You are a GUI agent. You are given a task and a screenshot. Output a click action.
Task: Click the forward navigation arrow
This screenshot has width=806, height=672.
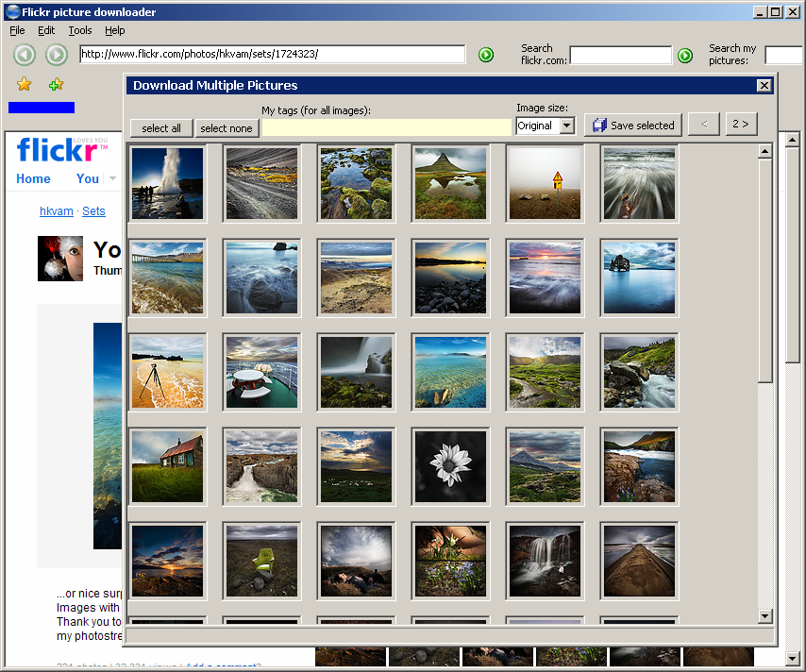(x=56, y=55)
